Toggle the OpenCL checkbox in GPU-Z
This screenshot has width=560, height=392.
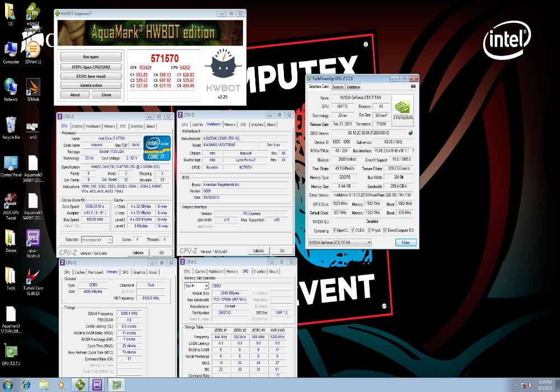pyautogui.click(x=335, y=230)
